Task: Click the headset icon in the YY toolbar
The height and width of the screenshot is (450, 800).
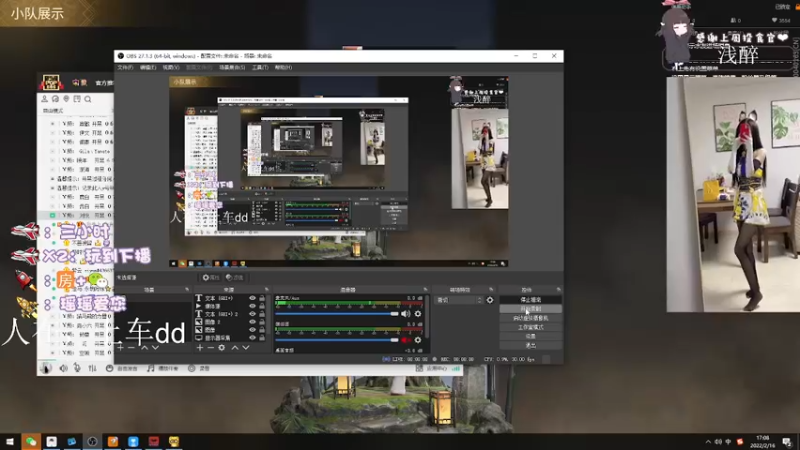Action: (x=56, y=99)
